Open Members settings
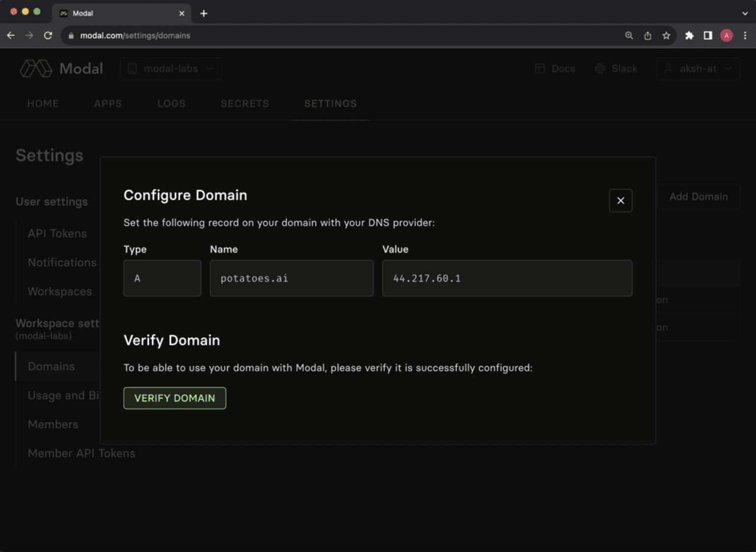Image resolution: width=756 pixels, height=552 pixels. click(53, 424)
